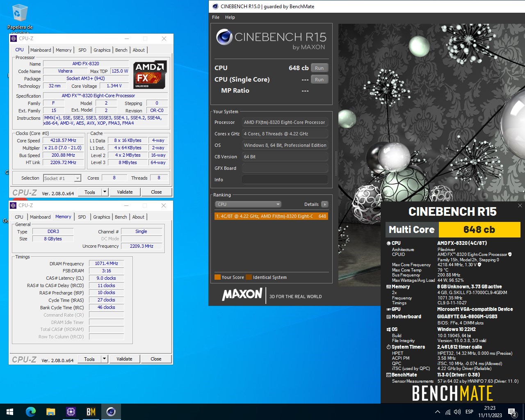525x420 pixels.
Task: Switch to Graphics tab in upper CPU-Z
Action: (102, 50)
